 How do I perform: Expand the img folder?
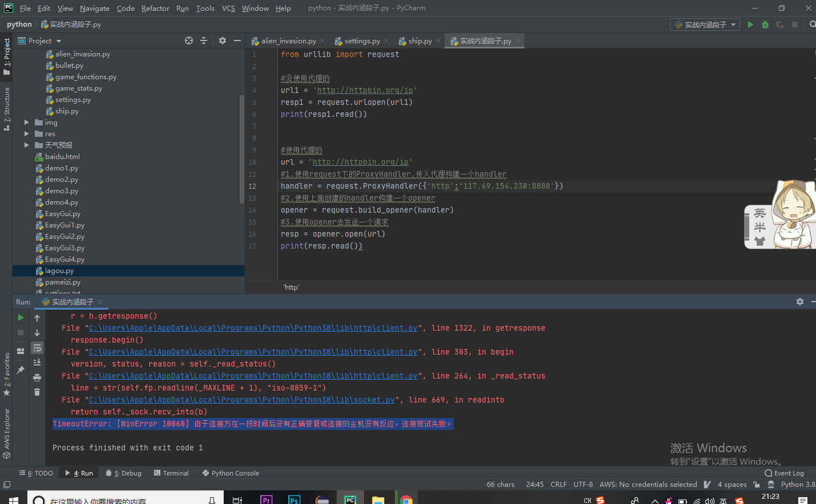coord(26,123)
